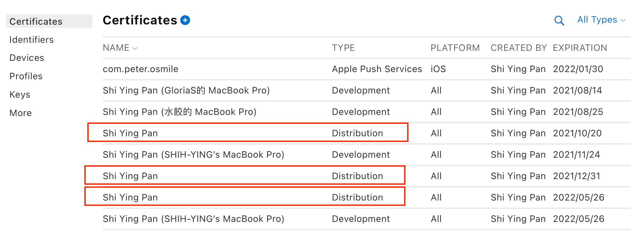Expand the All Types filter dropdown
Viewport: 644px width, 237px height.
point(601,20)
